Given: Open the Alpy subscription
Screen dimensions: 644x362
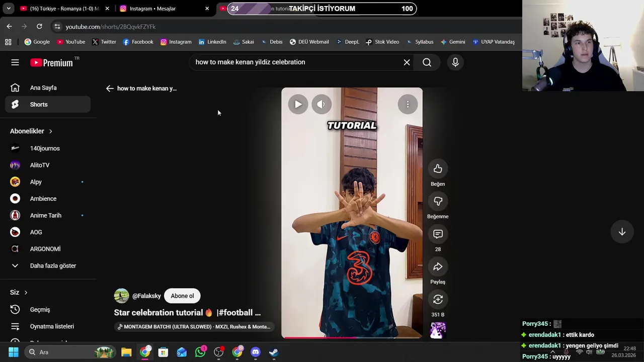Looking at the screenshot, I should pos(48,182).
